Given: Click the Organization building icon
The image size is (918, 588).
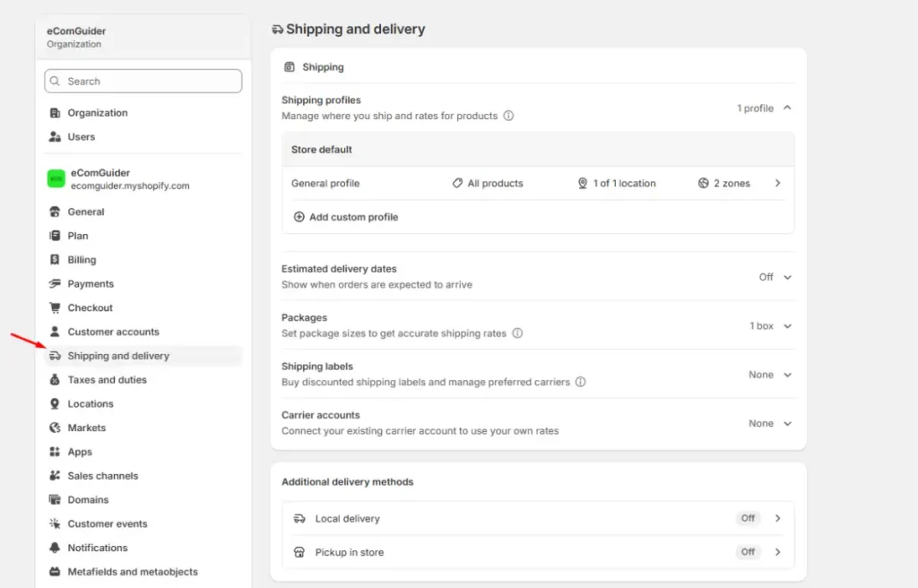Looking at the screenshot, I should (55, 112).
